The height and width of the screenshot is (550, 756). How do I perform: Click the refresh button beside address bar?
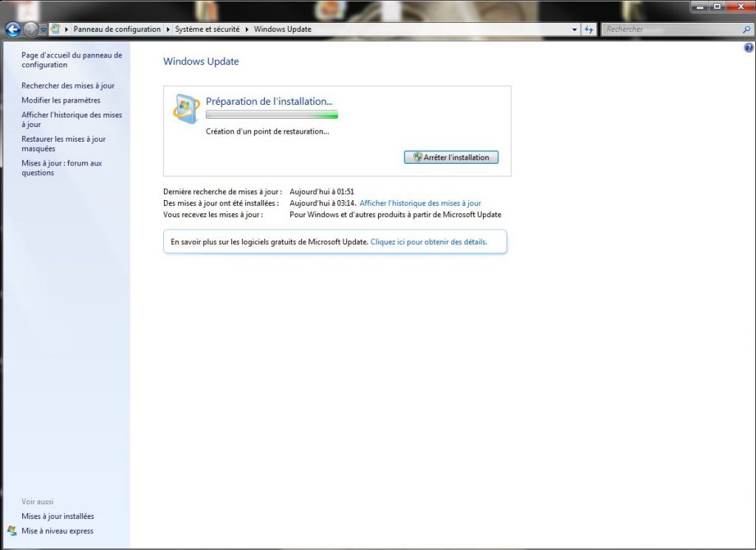click(589, 30)
